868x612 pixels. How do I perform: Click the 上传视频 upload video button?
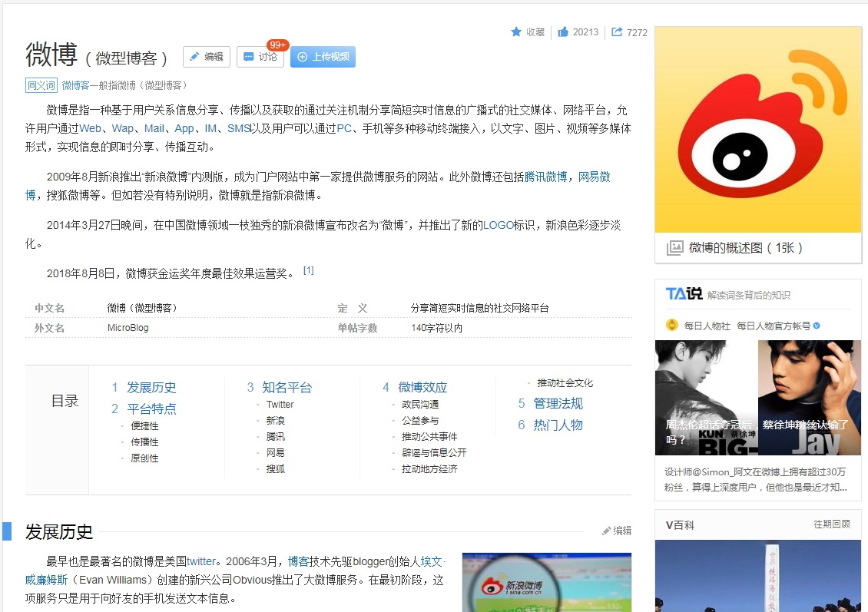(323, 57)
